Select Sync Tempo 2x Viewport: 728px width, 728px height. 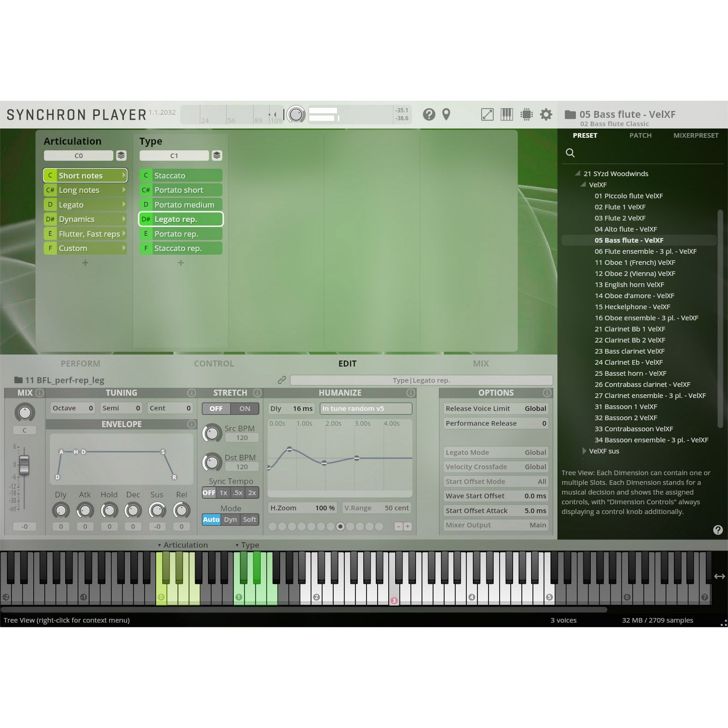[252, 493]
